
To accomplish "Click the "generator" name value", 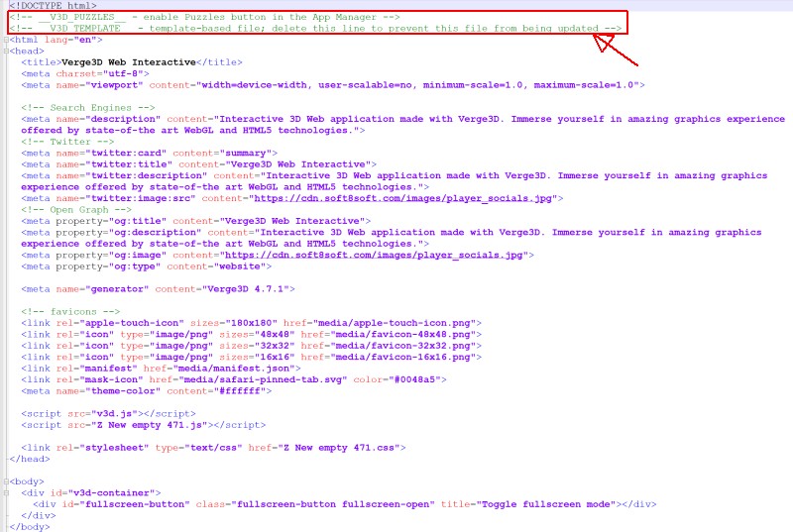I will [117, 289].
